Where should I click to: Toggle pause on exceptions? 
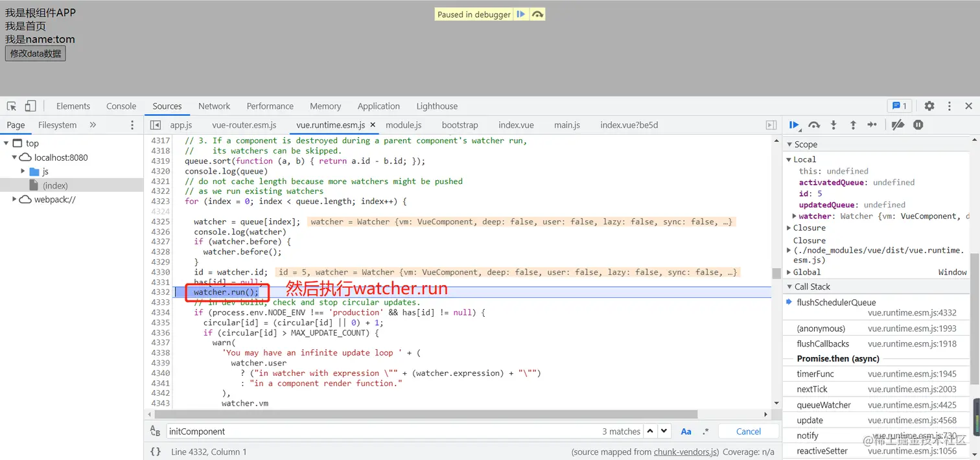[x=918, y=125]
